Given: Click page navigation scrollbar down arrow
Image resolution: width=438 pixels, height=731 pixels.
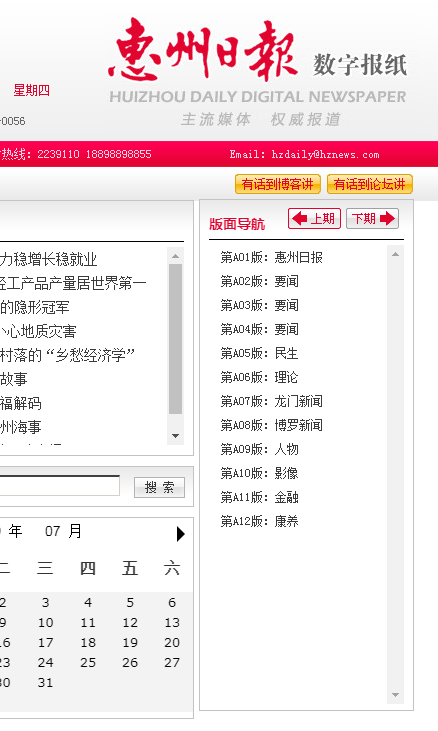Looking at the screenshot, I should (396, 695).
